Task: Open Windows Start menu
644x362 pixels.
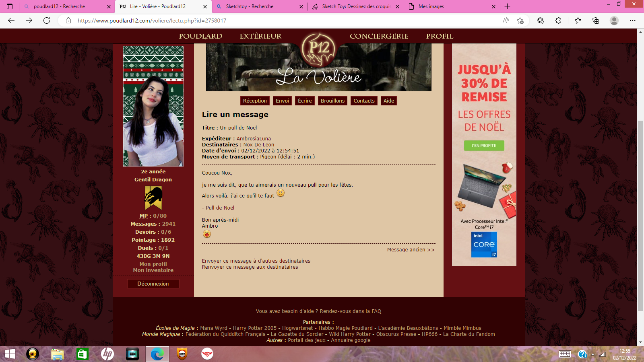Action: (x=10, y=354)
